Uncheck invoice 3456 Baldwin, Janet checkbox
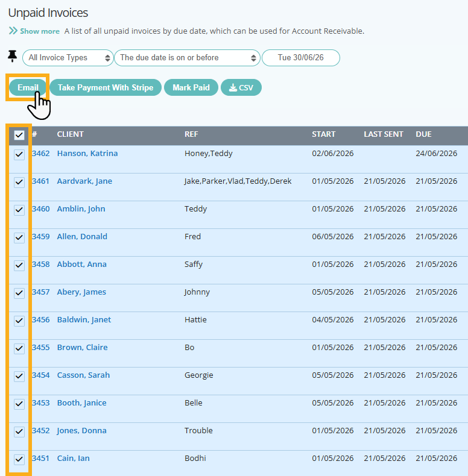 [19, 321]
